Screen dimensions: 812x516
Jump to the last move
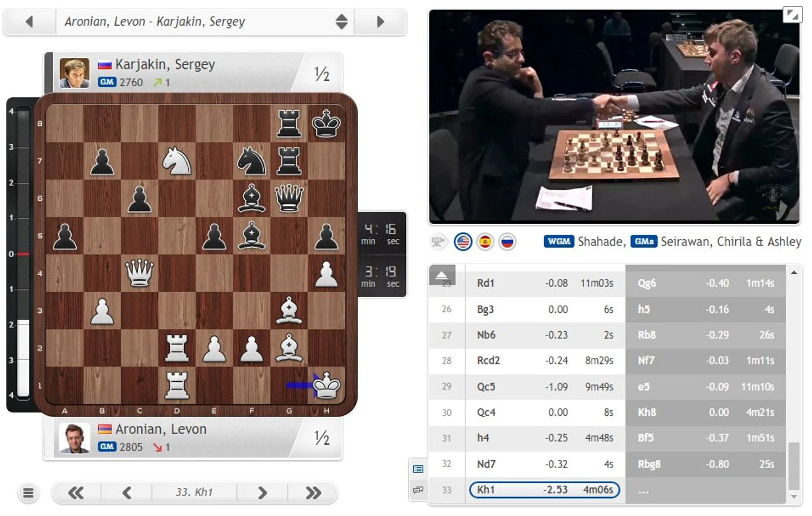point(313,493)
